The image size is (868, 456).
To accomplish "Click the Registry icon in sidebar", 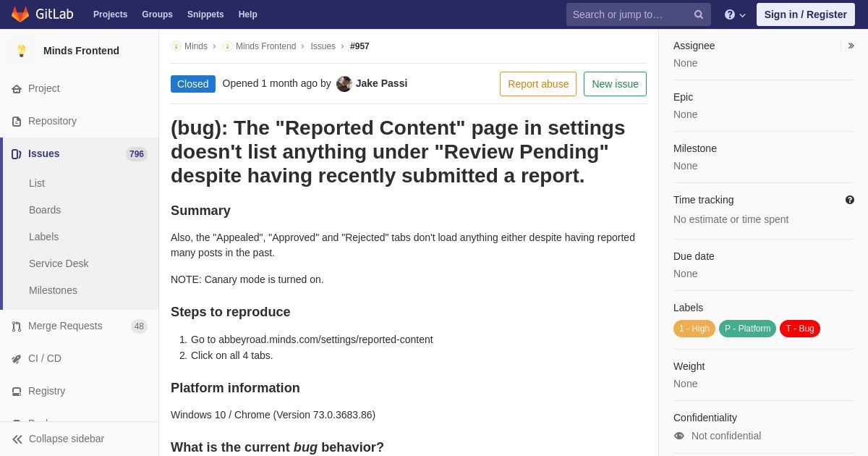I will 17,392.
